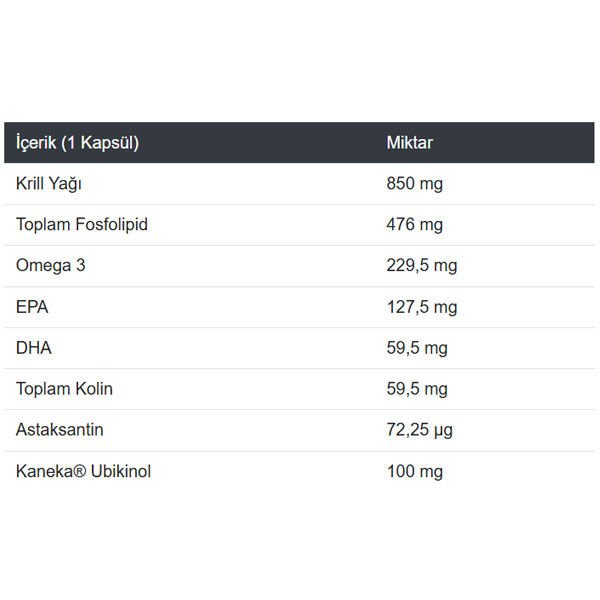Click the DHA row label
The image size is (600, 600).
pyautogui.click(x=34, y=348)
